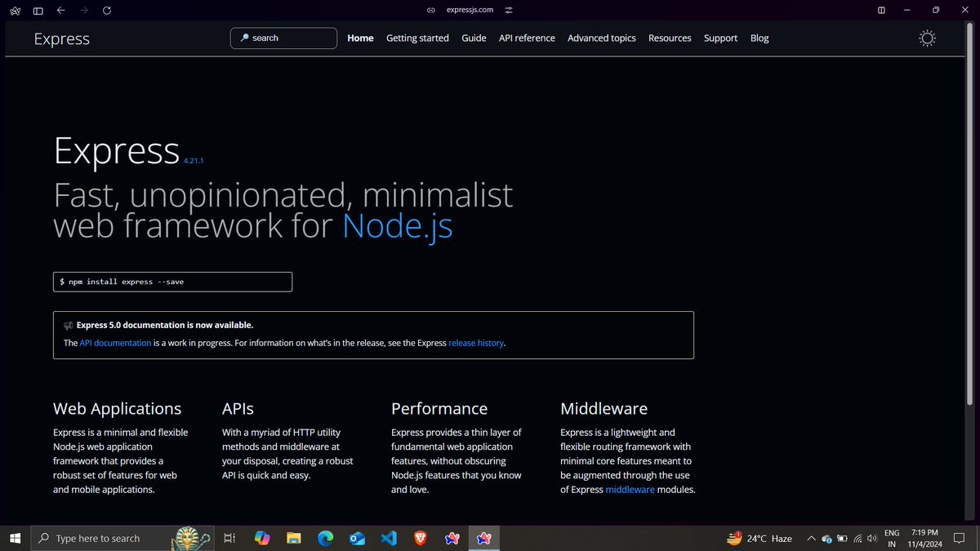
Task: Open the Windows Start menu
Action: click(15, 538)
